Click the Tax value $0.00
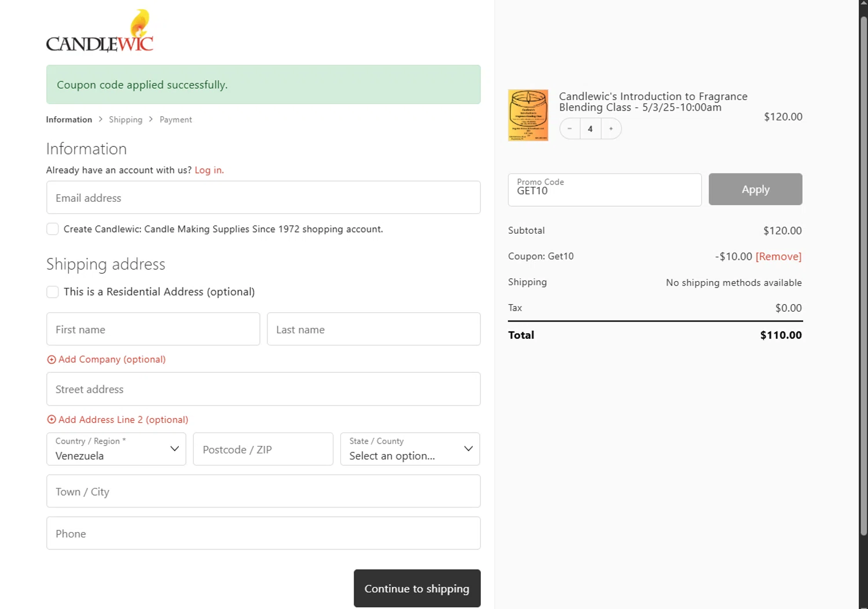Image resolution: width=868 pixels, height=609 pixels. 789,308
